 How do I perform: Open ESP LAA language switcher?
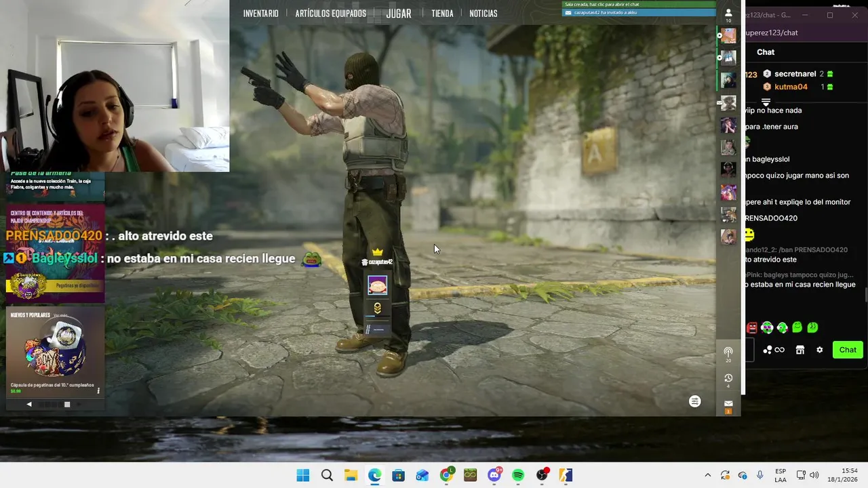coord(781,475)
